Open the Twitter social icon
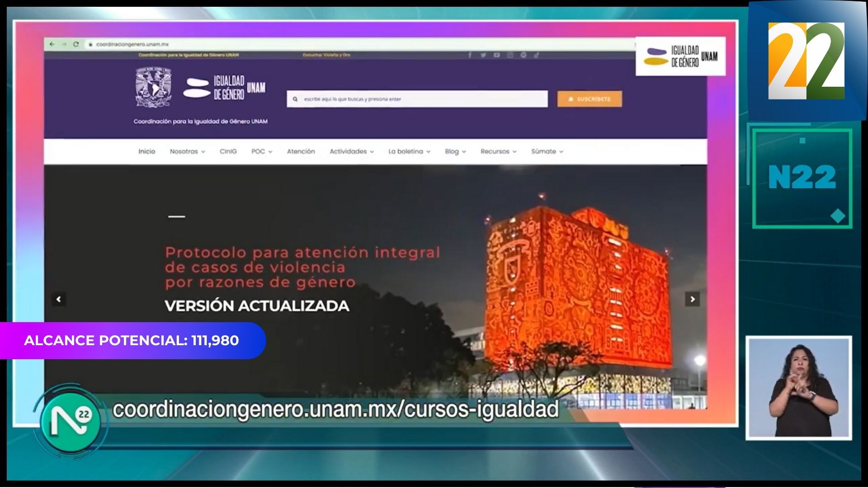Viewport: 868px width, 488px height. 483,55
